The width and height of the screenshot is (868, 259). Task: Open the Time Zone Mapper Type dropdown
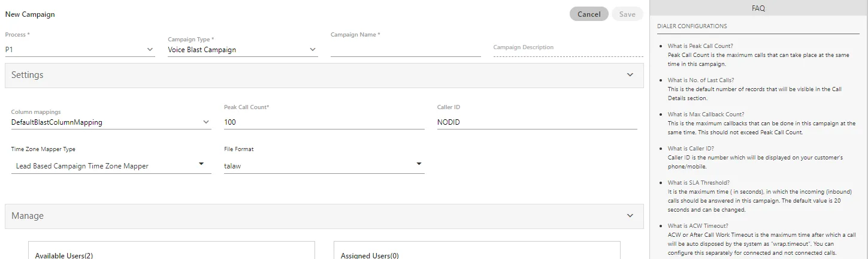point(111,165)
